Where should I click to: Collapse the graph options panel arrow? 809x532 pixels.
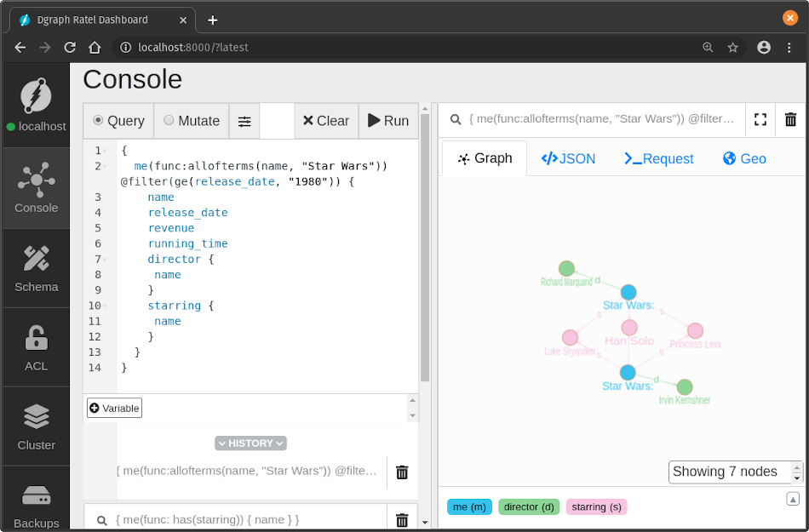point(792,498)
